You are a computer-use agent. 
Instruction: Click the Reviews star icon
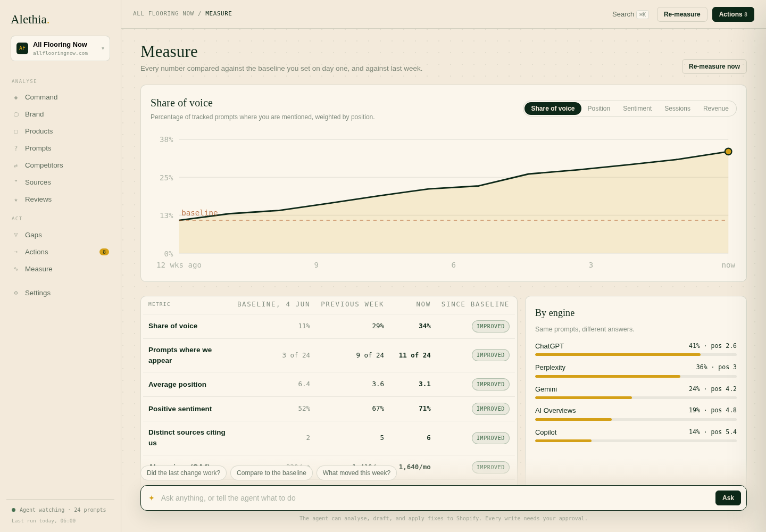click(16, 199)
